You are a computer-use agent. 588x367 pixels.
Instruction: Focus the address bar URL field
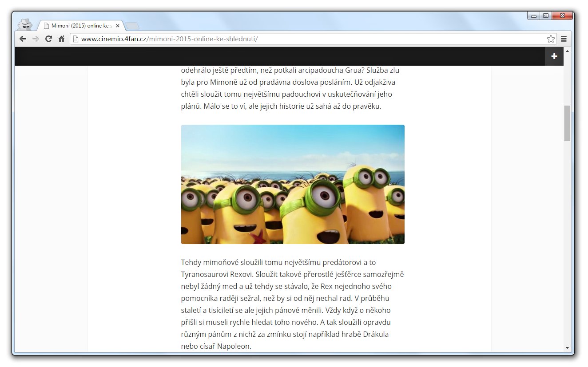point(313,39)
